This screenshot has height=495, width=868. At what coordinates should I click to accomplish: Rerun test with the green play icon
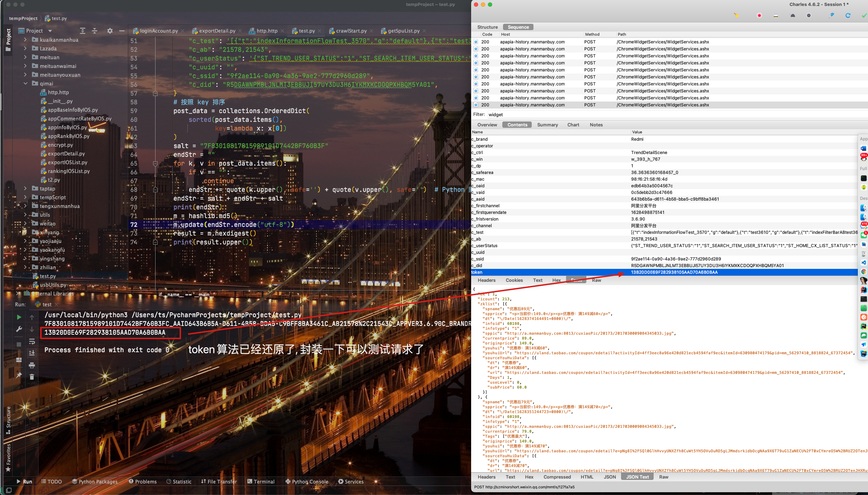point(19,317)
